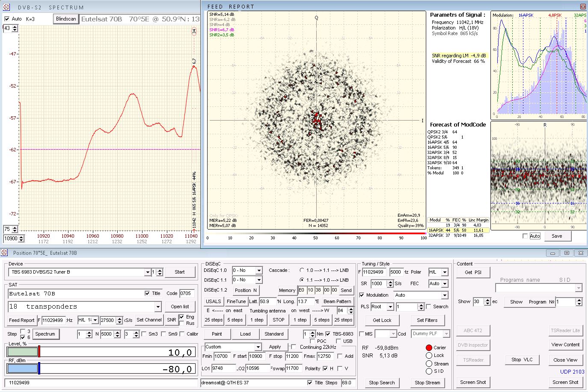588x392 pixels.
Task: Click the LO1 9748 input field
Action: coord(223,368)
